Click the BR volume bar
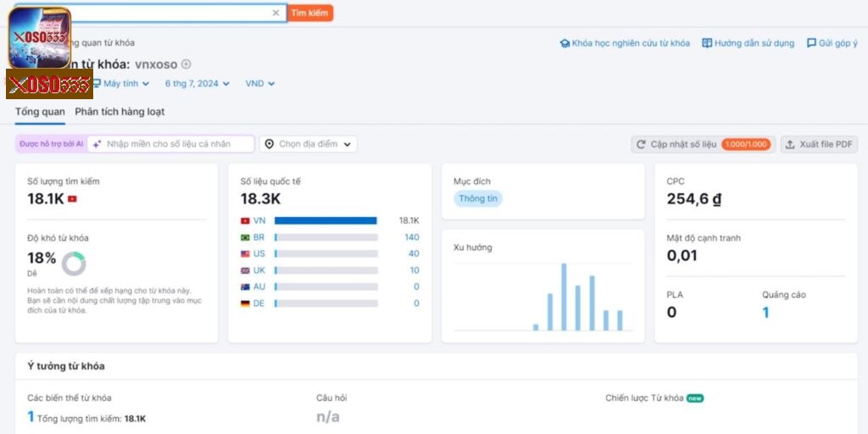This screenshot has height=434, width=868. [x=326, y=237]
